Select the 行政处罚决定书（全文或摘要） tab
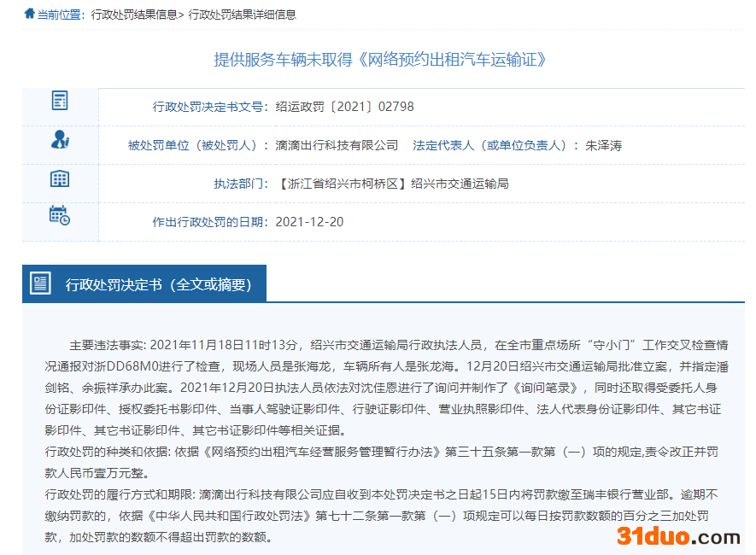Image resolution: width=756 pixels, height=555 pixels. click(158, 284)
